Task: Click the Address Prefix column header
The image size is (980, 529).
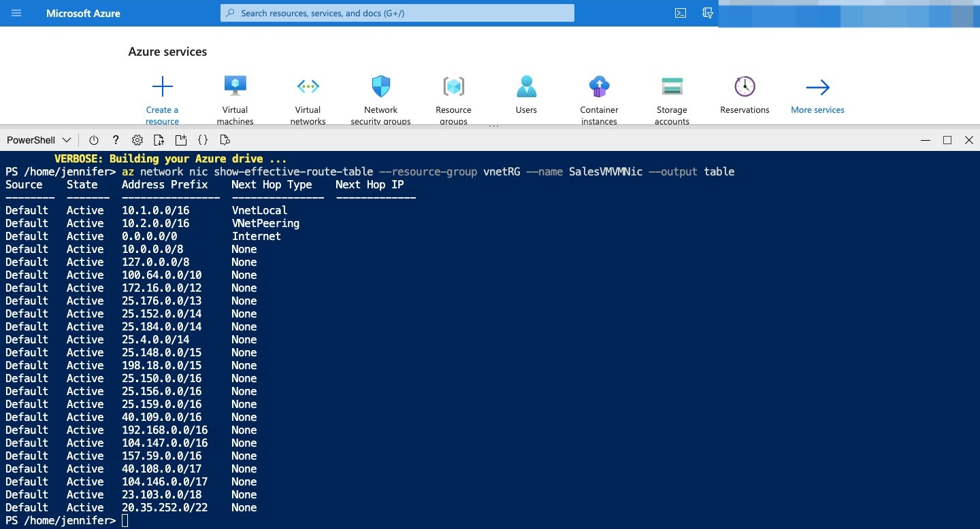Action: [x=165, y=185]
